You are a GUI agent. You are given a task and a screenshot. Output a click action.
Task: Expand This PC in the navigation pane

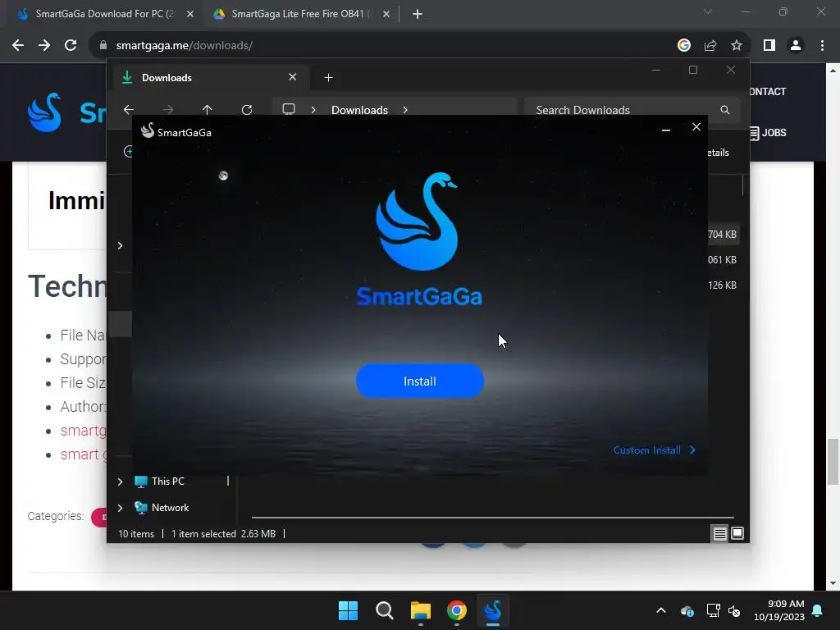[x=120, y=482]
